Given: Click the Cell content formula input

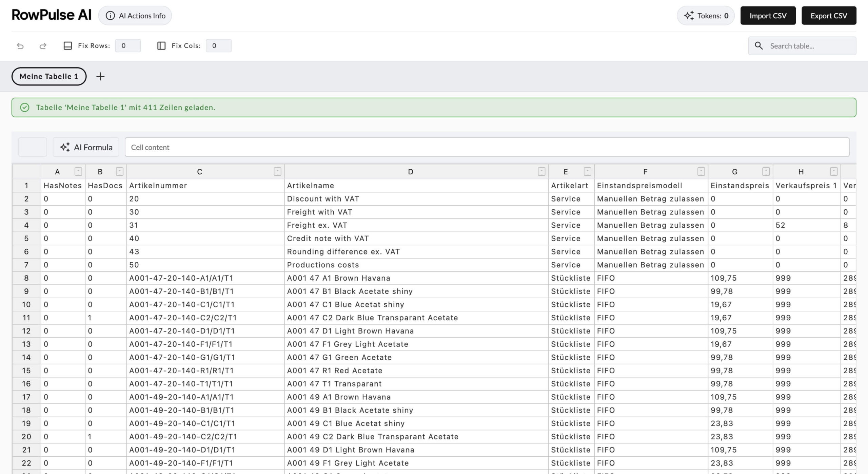Looking at the screenshot, I should [487, 147].
